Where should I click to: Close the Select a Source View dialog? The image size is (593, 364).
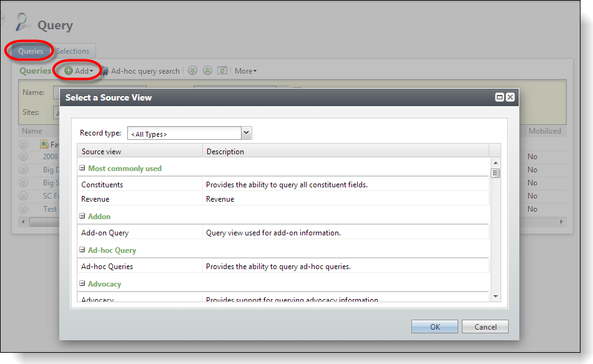(510, 97)
